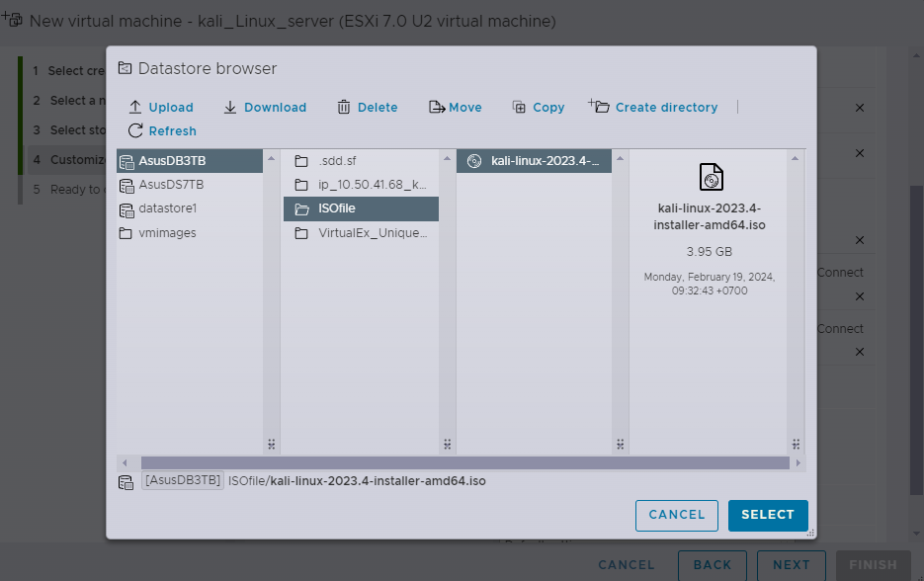
Task: Click the AsusDB3TB datastore icon
Action: click(x=126, y=161)
